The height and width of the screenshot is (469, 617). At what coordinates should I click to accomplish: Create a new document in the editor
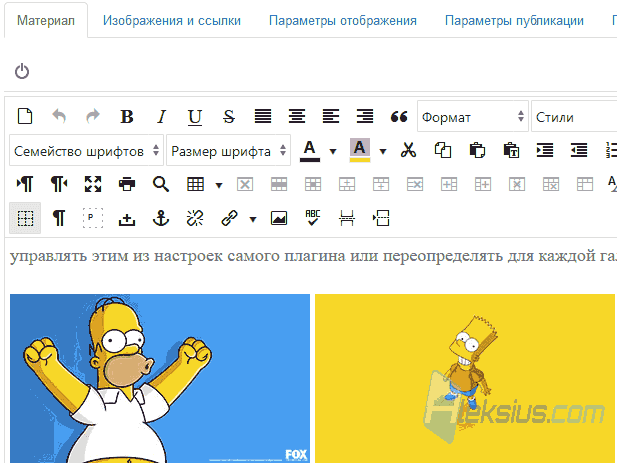(x=25, y=116)
